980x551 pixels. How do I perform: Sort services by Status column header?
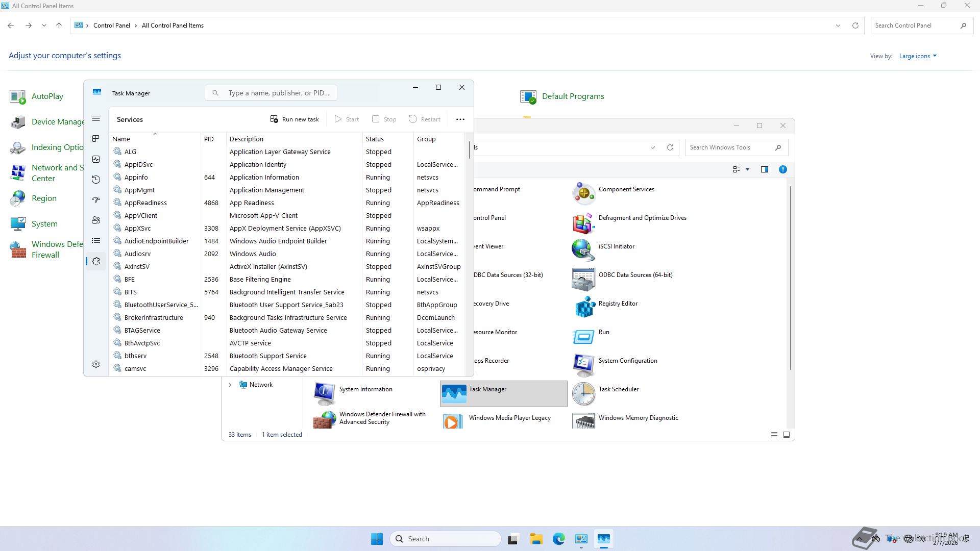point(375,139)
